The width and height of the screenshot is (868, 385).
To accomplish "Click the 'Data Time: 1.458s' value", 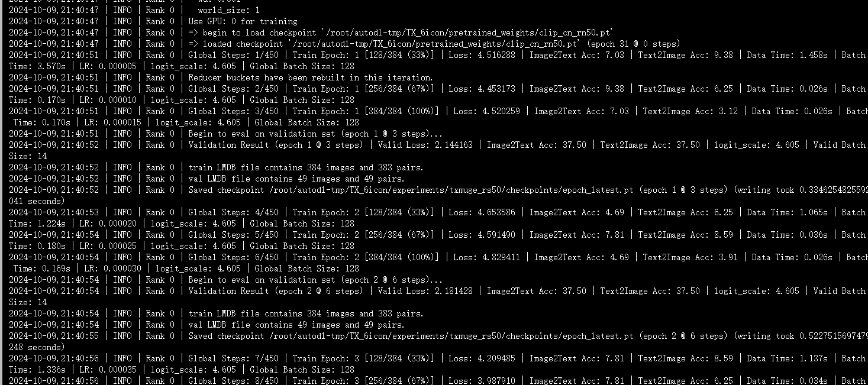I will coord(788,55).
